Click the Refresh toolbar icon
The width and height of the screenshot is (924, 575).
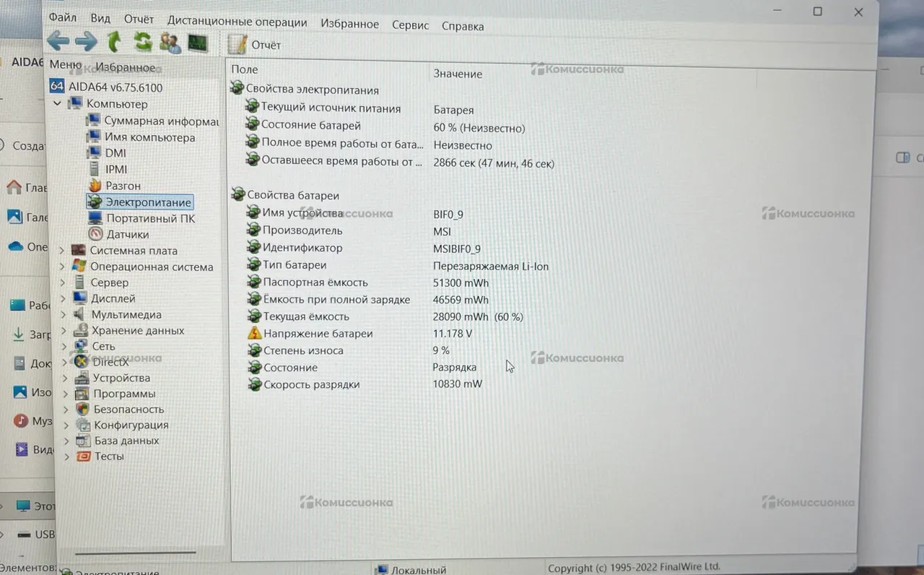(142, 42)
